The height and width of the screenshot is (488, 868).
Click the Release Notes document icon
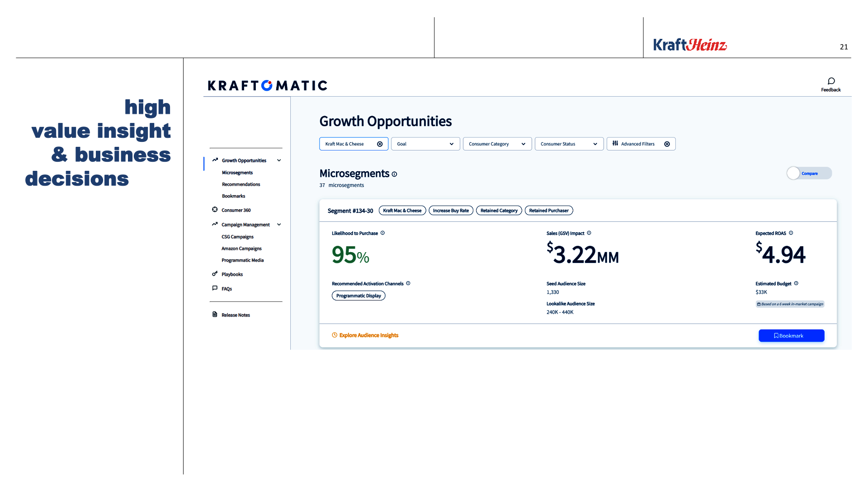pos(215,314)
